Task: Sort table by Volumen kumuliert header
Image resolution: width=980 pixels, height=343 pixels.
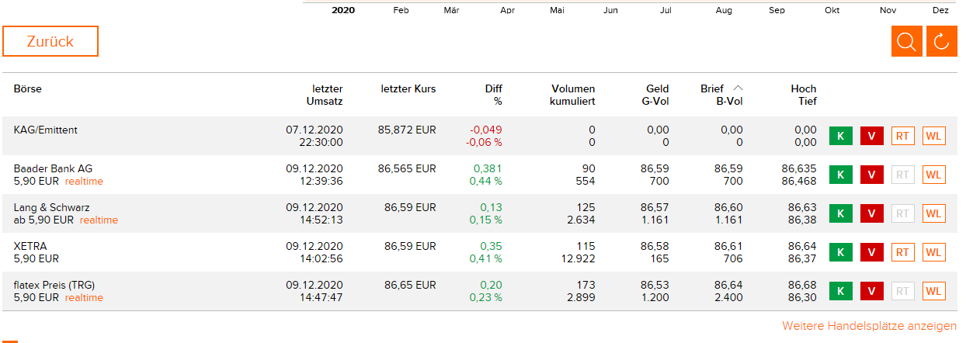Action: 572,95
